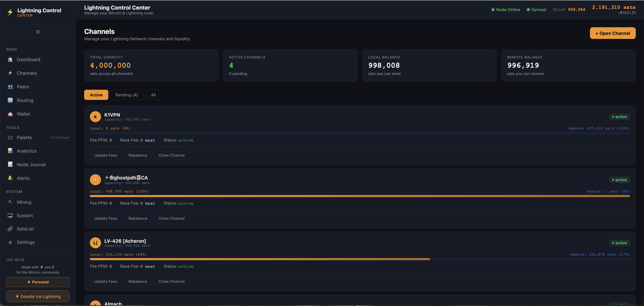The height and width of the screenshot is (306, 644).
Task: Close Channel for K1VPN
Action: point(172,155)
